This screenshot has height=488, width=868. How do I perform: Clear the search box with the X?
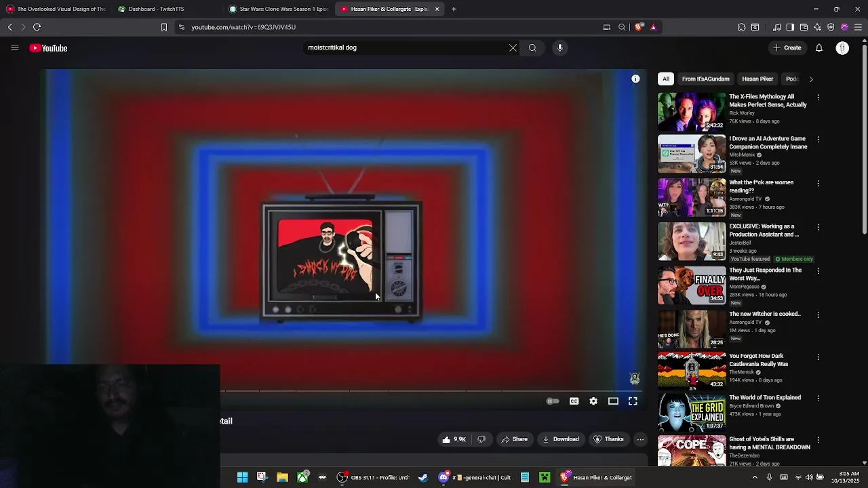pos(513,47)
